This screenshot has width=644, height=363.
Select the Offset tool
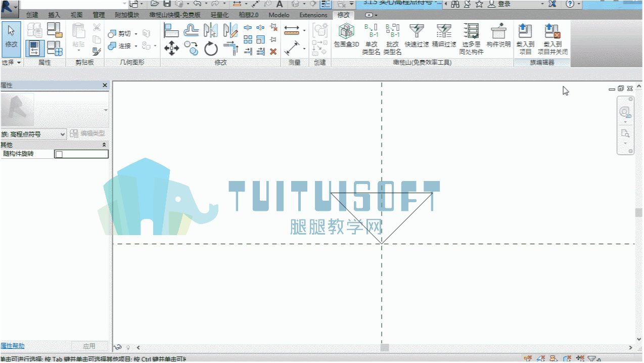coord(191,30)
